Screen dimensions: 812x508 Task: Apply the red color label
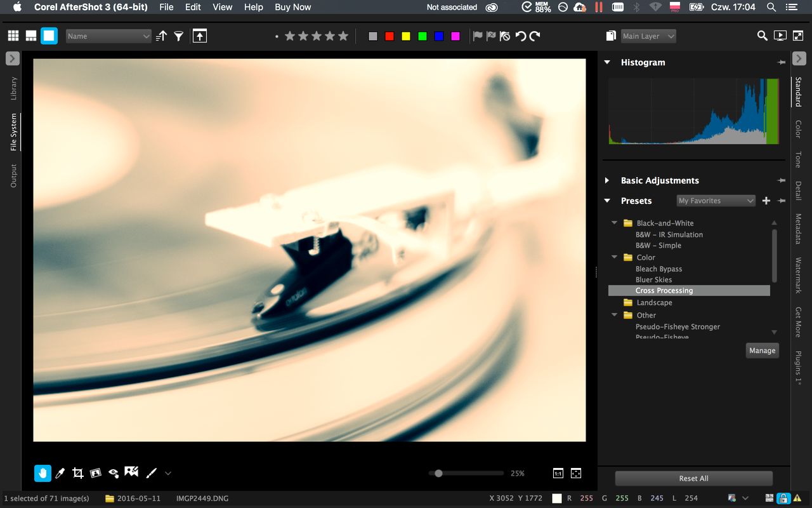pyautogui.click(x=390, y=36)
